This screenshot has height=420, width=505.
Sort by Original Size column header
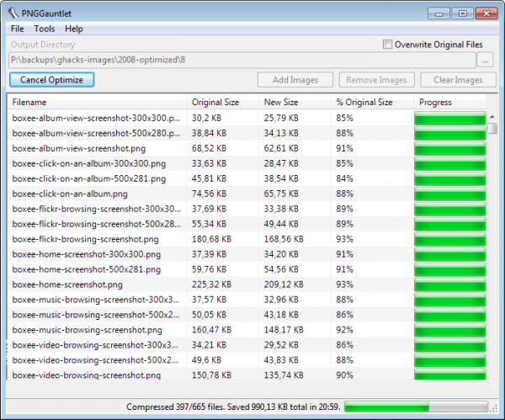[x=222, y=103]
